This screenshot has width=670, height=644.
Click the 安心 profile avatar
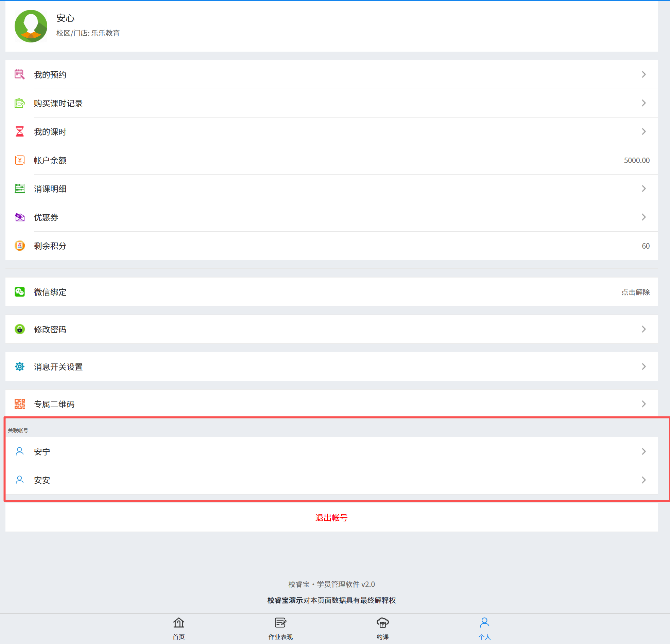(31, 26)
